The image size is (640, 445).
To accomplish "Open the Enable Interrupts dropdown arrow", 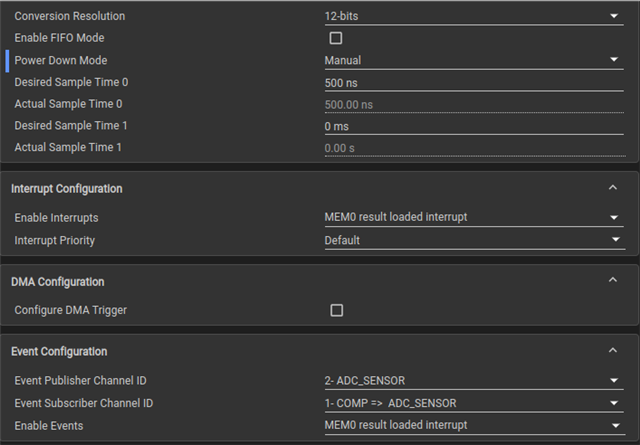I will pos(614,218).
